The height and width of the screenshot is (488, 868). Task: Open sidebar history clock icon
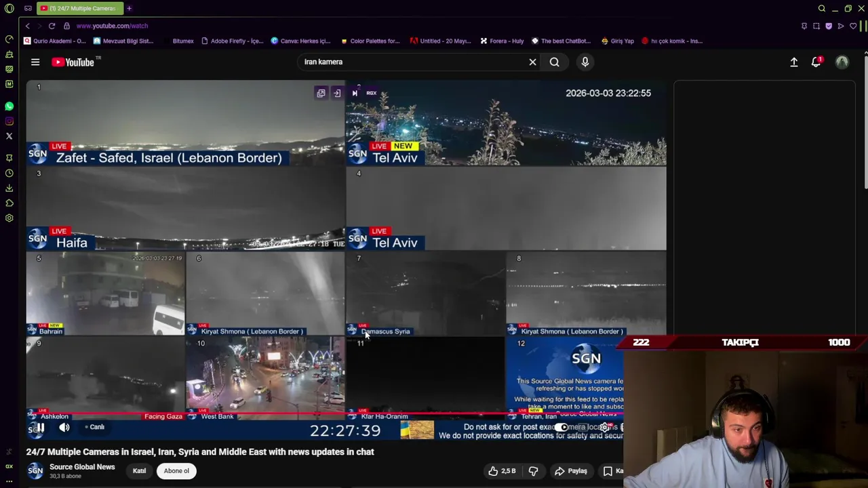[x=9, y=174]
